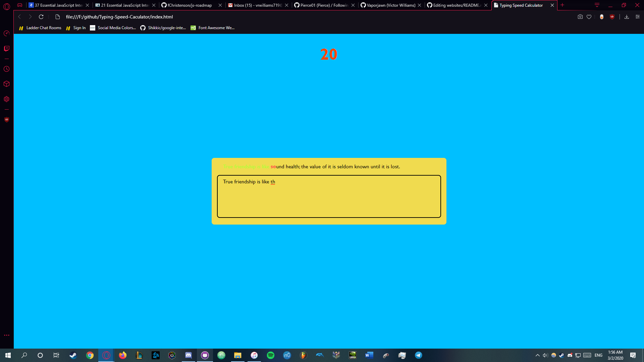Open Easy Setup sliders icon

coord(638,17)
